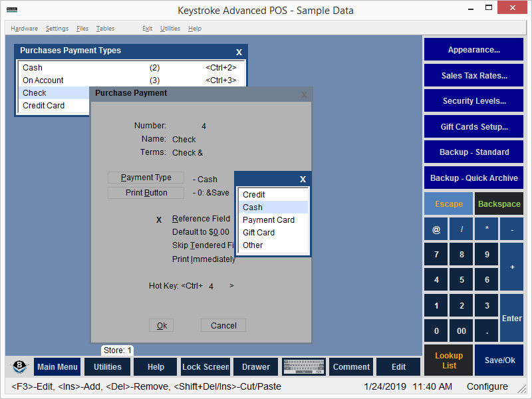
Task: Open the Tables menu
Action: (105, 29)
